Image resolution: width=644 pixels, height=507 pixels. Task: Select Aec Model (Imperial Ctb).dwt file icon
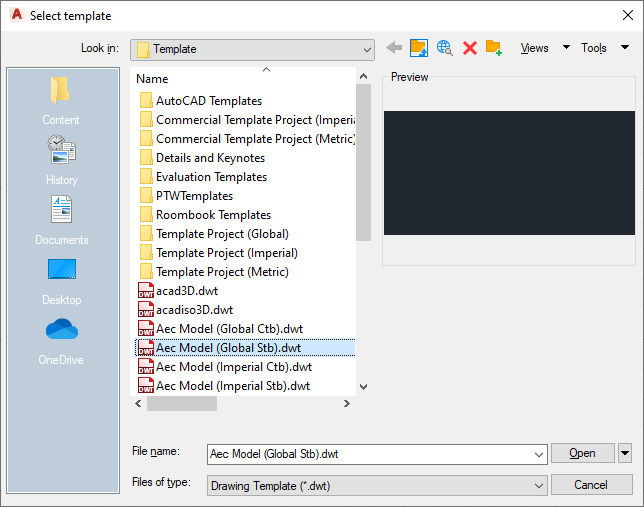(x=146, y=366)
